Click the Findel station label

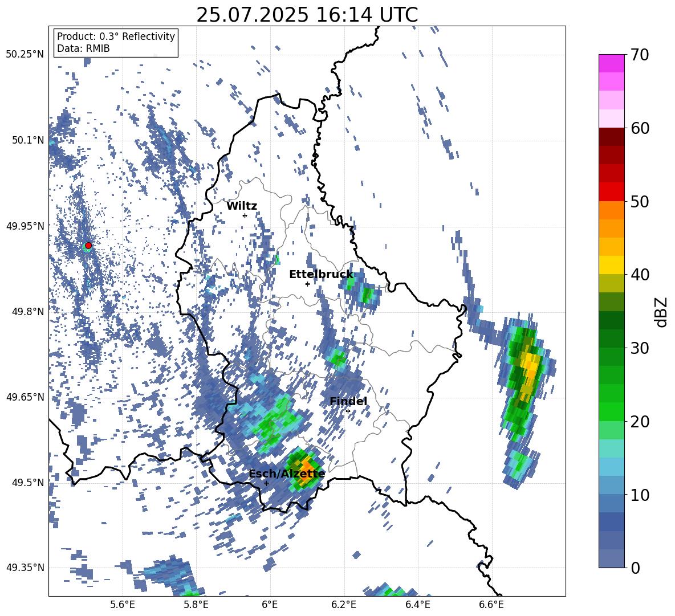click(348, 401)
